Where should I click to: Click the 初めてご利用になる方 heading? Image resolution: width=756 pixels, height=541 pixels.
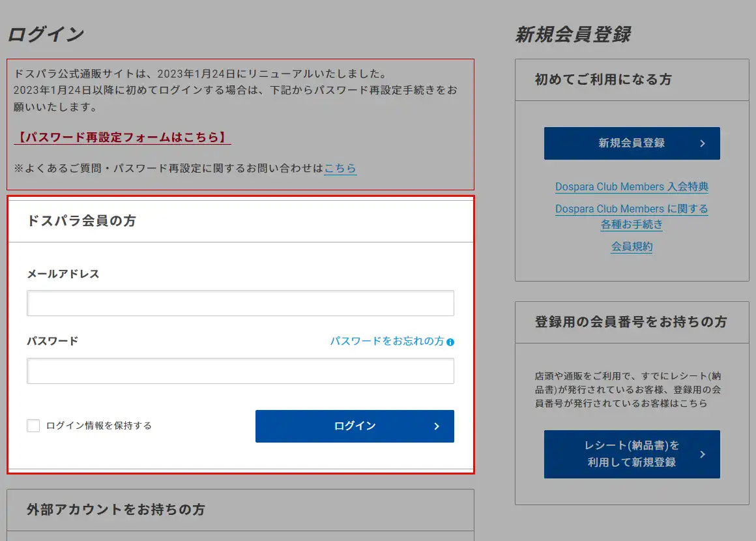tap(603, 80)
